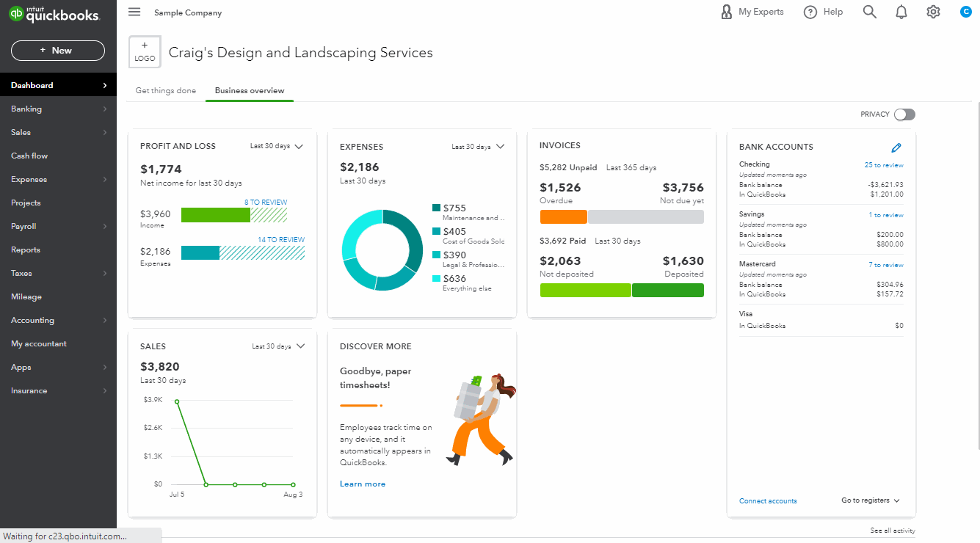This screenshot has height=543, width=980.
Task: Click the QuickBooks logo
Action: point(54,15)
